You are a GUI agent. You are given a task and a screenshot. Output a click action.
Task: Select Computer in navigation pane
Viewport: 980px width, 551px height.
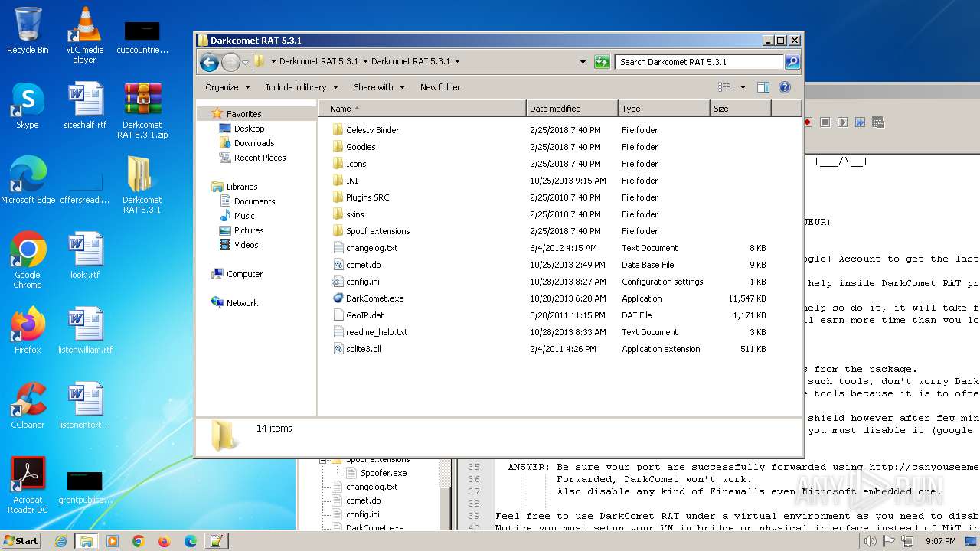pos(244,274)
